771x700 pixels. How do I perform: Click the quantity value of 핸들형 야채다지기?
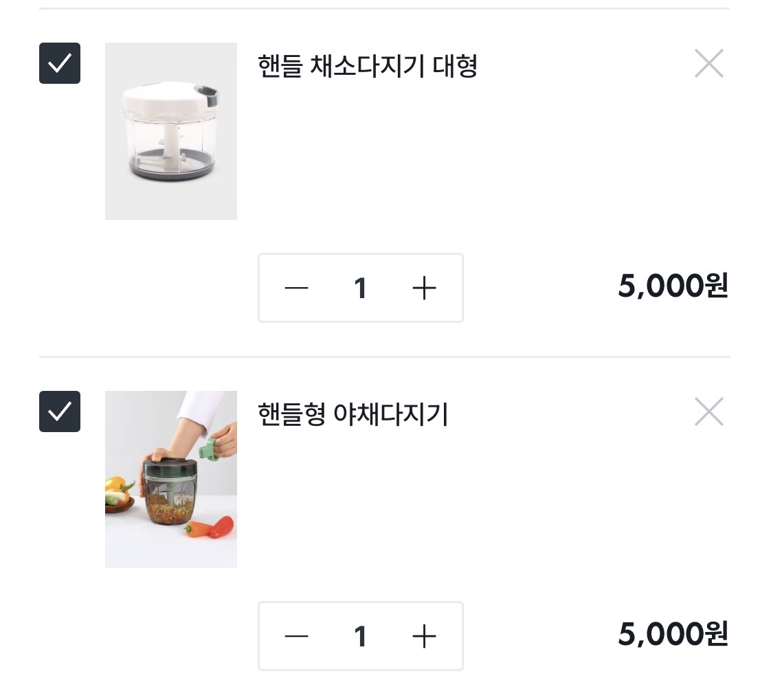(360, 636)
